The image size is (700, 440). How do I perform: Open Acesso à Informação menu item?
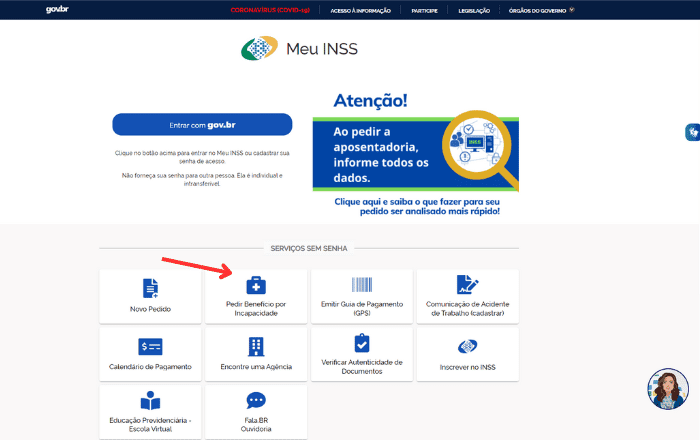point(360,11)
